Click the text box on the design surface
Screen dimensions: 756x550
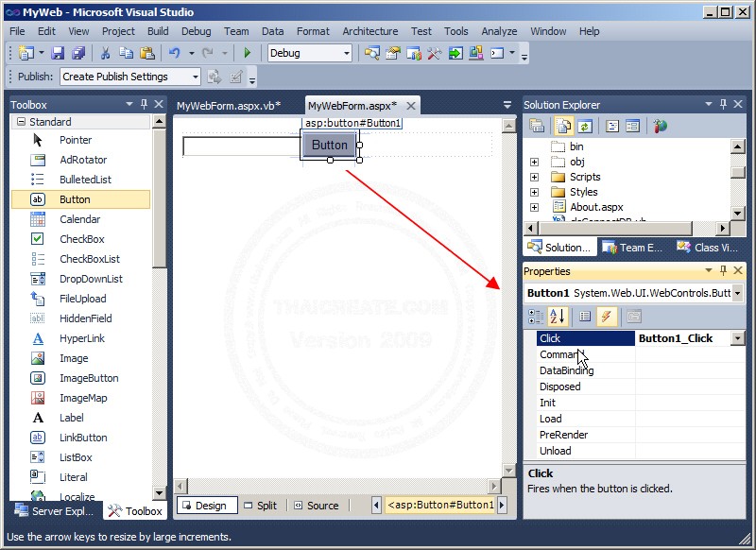(x=242, y=146)
